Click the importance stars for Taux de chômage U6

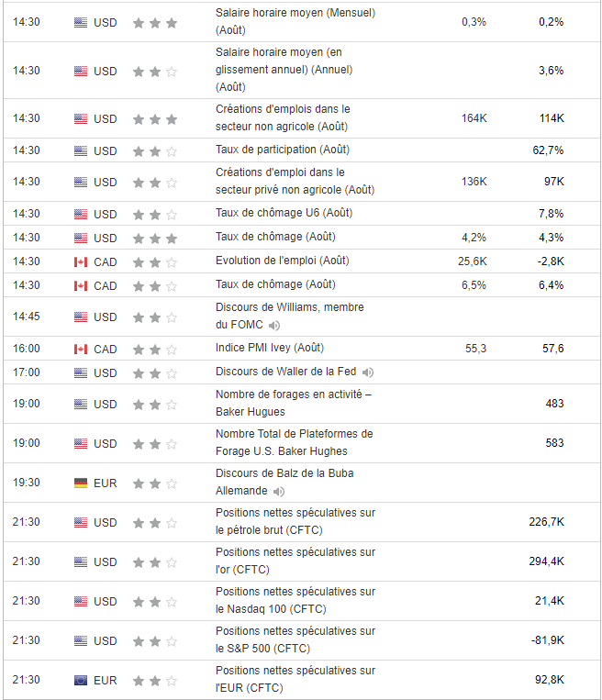(x=154, y=214)
